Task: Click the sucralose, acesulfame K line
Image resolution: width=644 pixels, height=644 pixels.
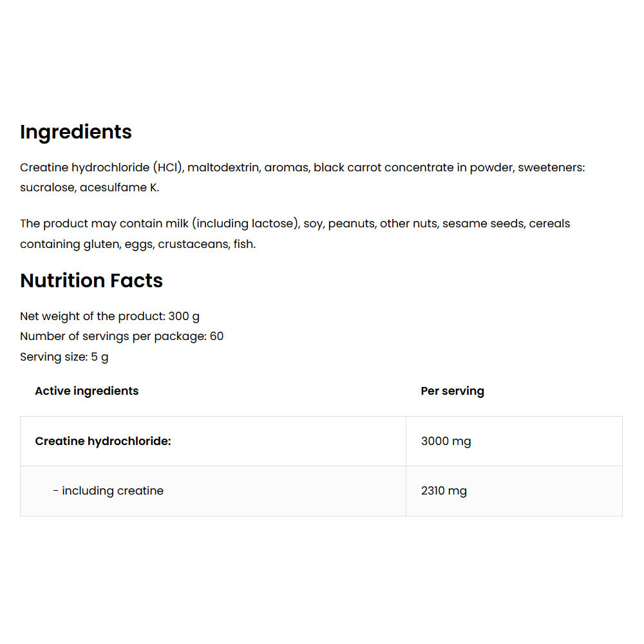Action: tap(90, 188)
